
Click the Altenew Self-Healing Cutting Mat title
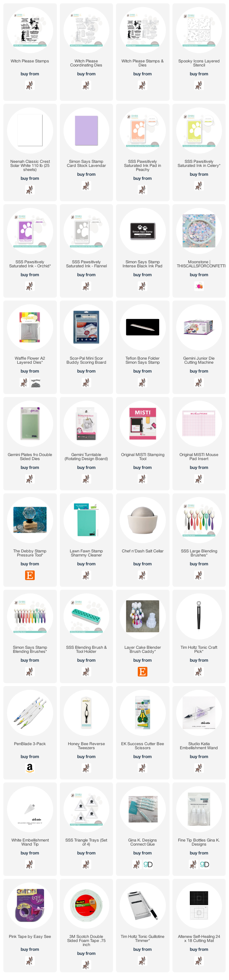pos(199,939)
